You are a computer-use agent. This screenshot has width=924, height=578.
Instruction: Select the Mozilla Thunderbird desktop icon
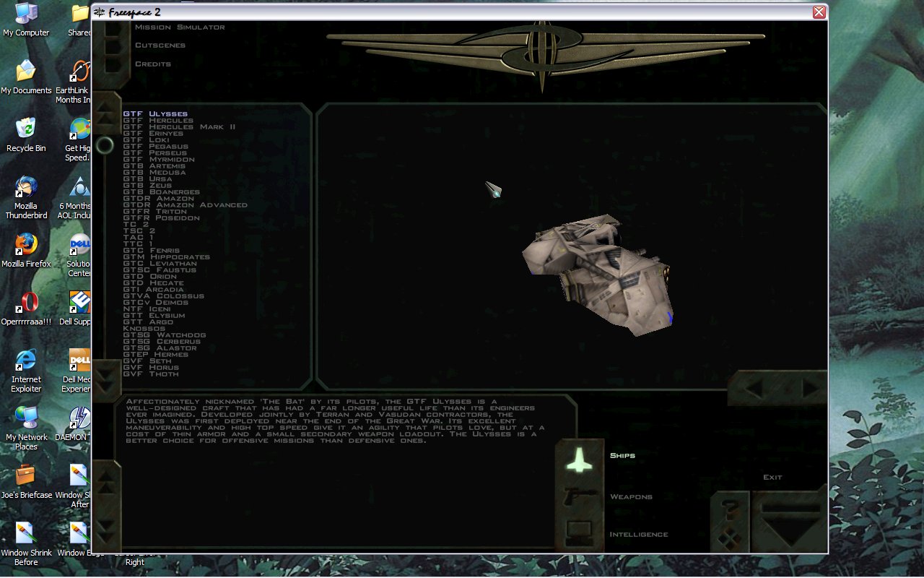pos(26,197)
